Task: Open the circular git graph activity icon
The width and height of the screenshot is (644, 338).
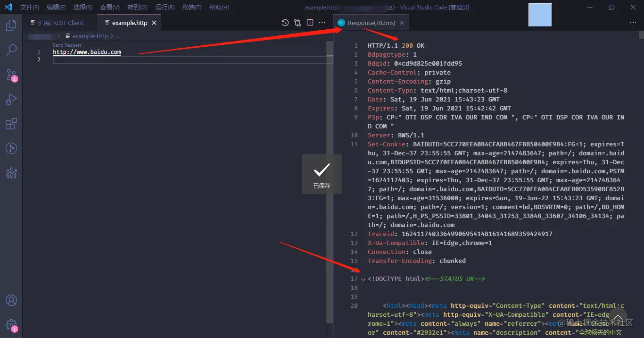Action: 11,148
